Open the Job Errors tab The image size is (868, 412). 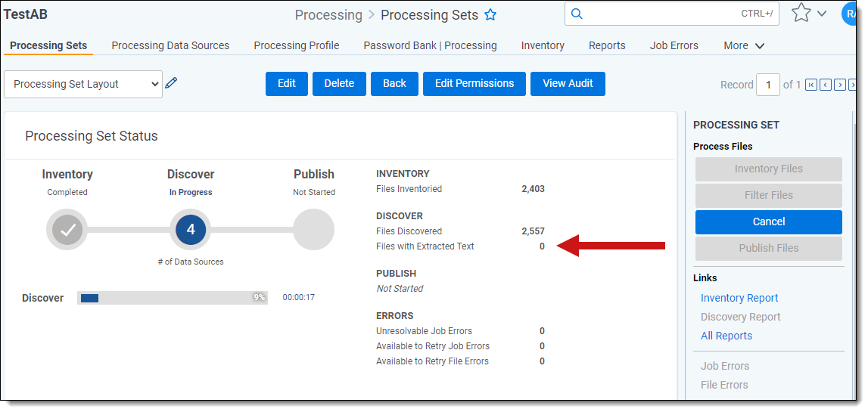tap(674, 45)
